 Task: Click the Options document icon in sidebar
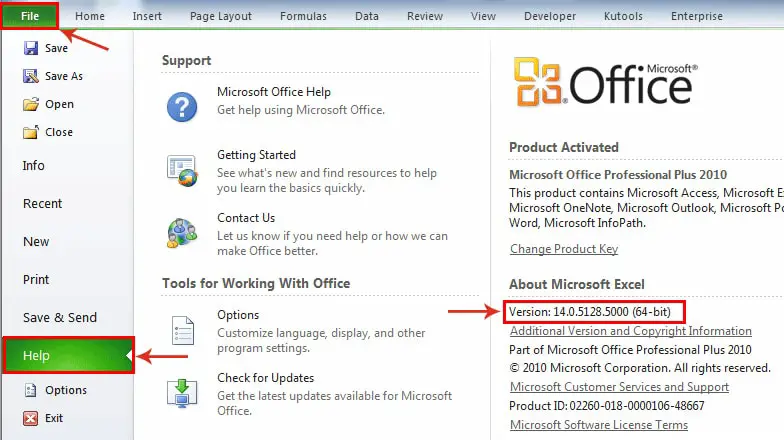[30, 390]
